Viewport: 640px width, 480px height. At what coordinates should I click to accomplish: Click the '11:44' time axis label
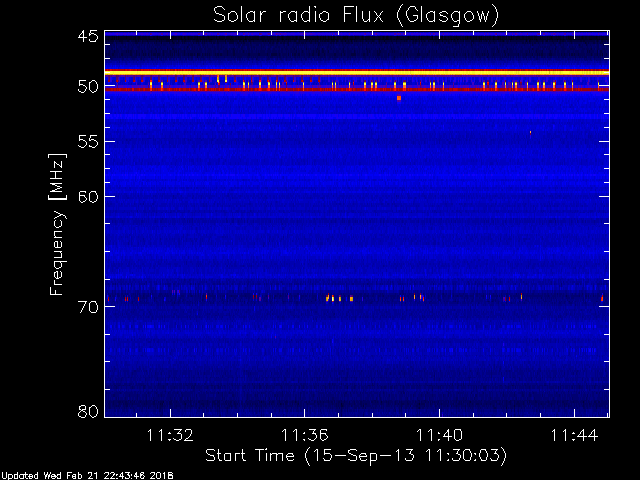point(574,435)
